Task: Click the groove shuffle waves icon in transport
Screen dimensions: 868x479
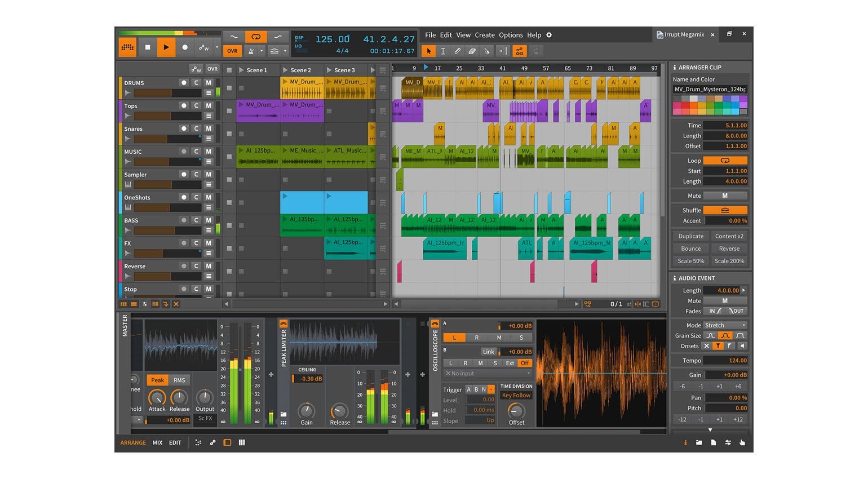Action: point(275,51)
